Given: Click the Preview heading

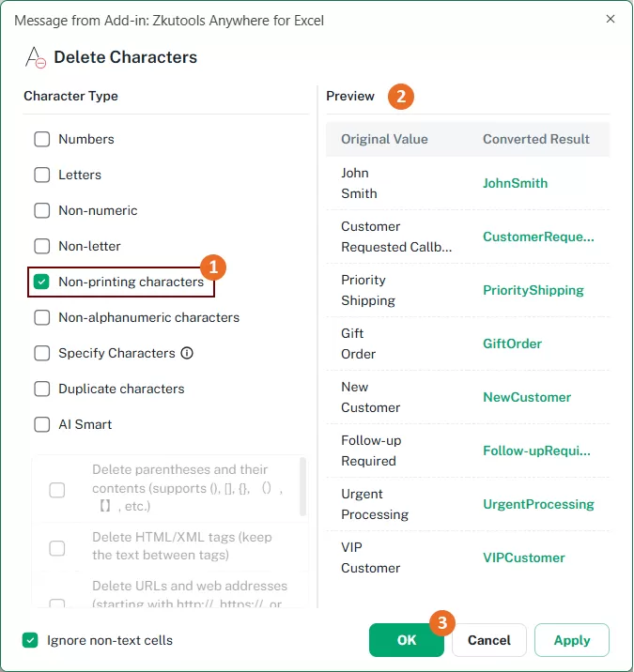Looking at the screenshot, I should pos(350,96).
